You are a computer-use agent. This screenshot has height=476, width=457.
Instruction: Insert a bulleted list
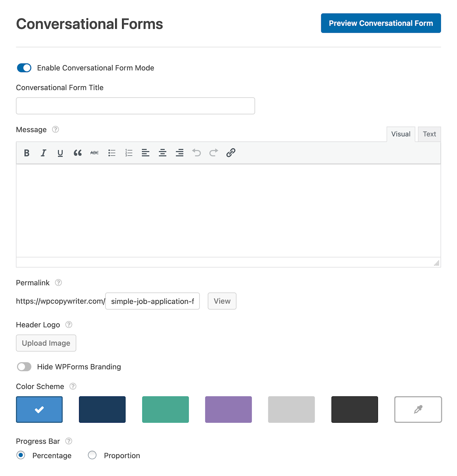112,153
